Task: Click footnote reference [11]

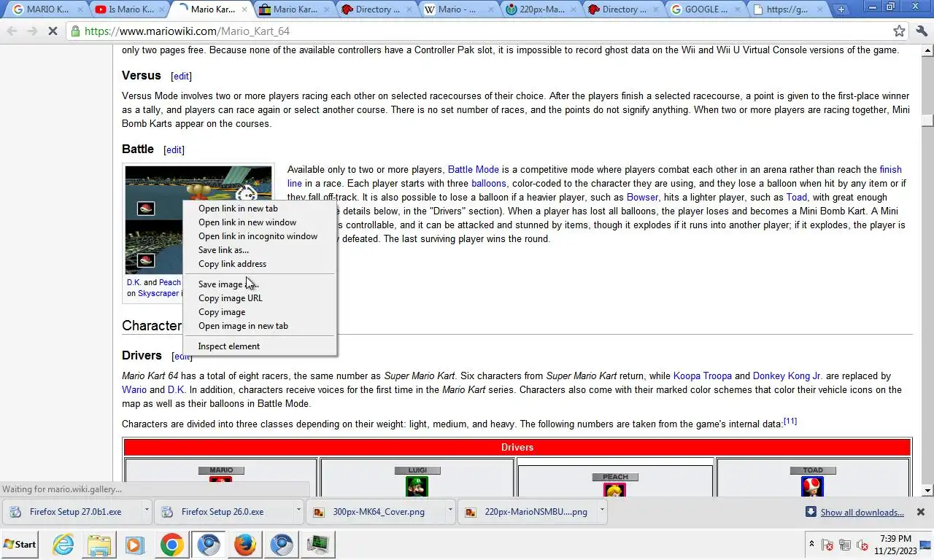Action: pyautogui.click(x=790, y=422)
